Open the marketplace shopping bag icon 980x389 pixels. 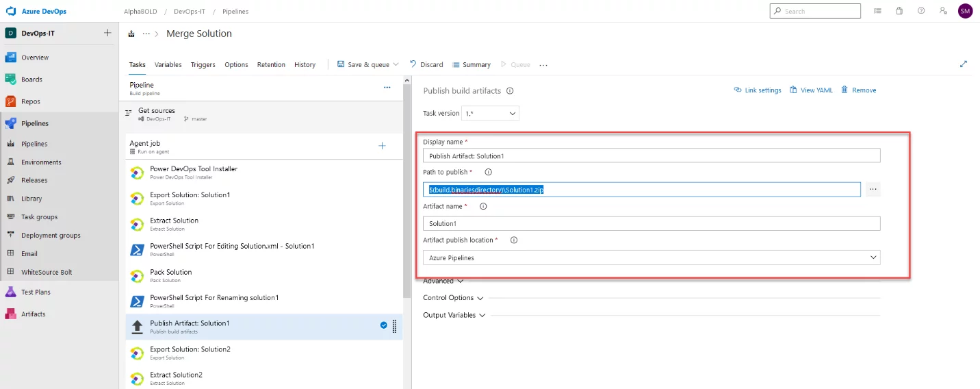point(899,11)
